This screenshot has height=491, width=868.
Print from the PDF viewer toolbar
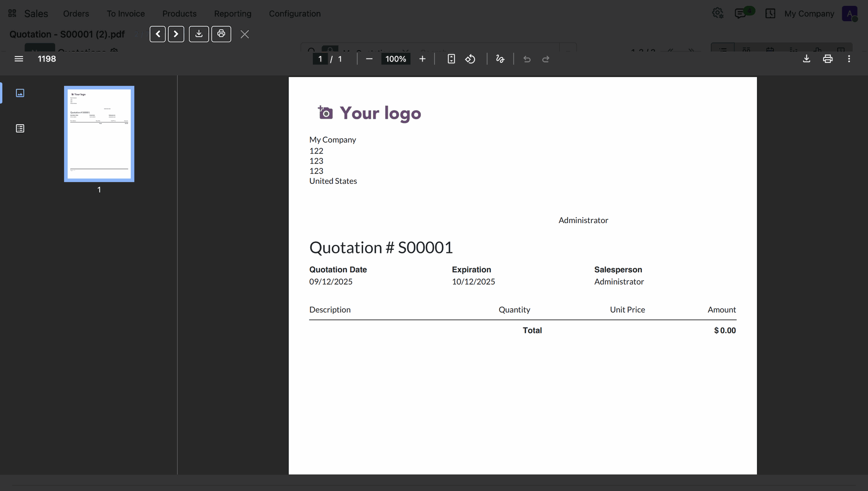[x=828, y=59]
